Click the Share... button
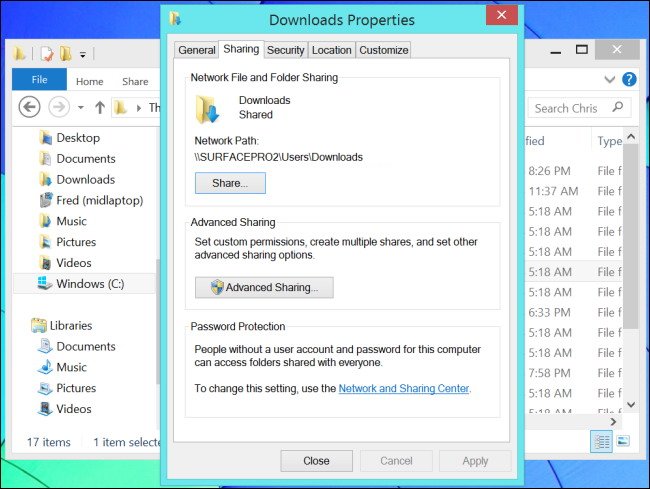 coord(230,183)
